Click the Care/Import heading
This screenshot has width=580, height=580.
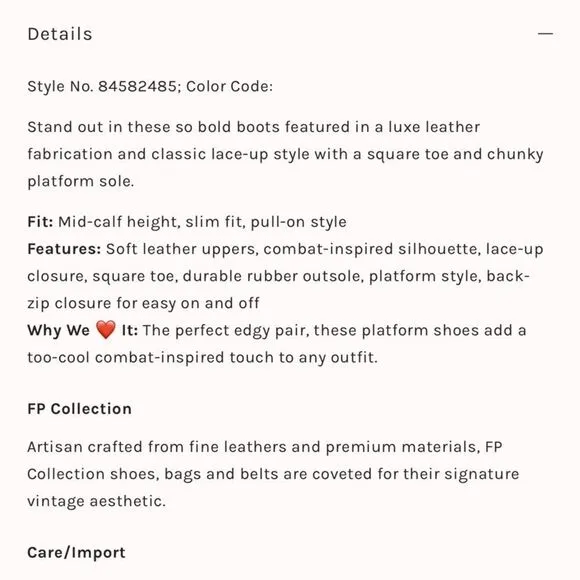click(x=77, y=553)
